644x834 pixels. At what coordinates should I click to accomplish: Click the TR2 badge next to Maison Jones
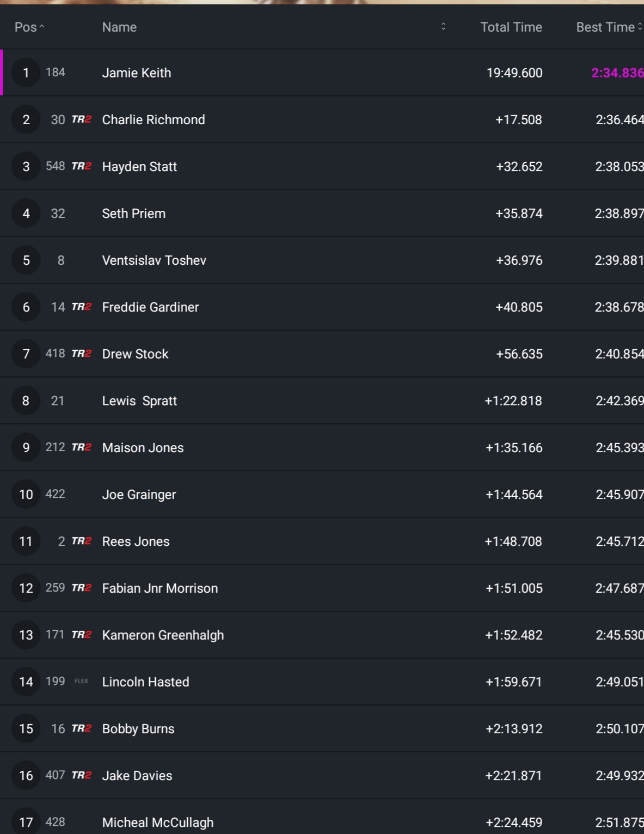[81, 447]
